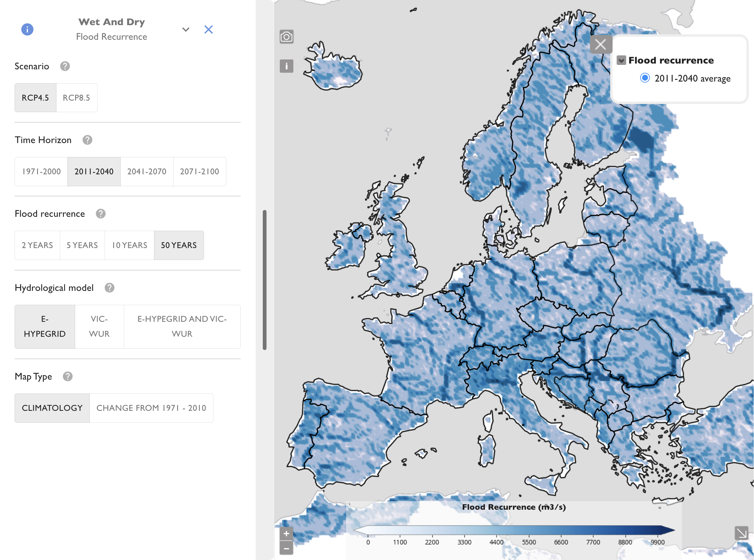The height and width of the screenshot is (560, 754).
Task: Zoom out the map with minus button
Action: tap(287, 548)
